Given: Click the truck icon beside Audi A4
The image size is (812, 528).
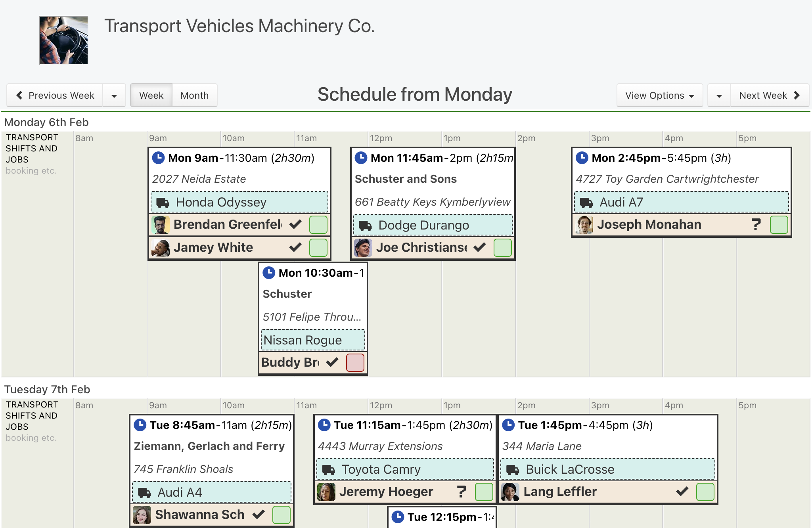Looking at the screenshot, I should pyautogui.click(x=144, y=493).
